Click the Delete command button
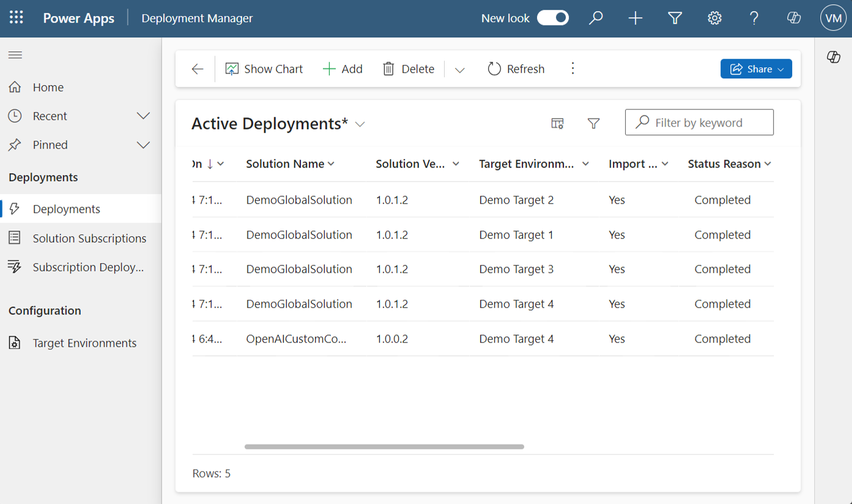This screenshot has height=504, width=852. tap(409, 69)
